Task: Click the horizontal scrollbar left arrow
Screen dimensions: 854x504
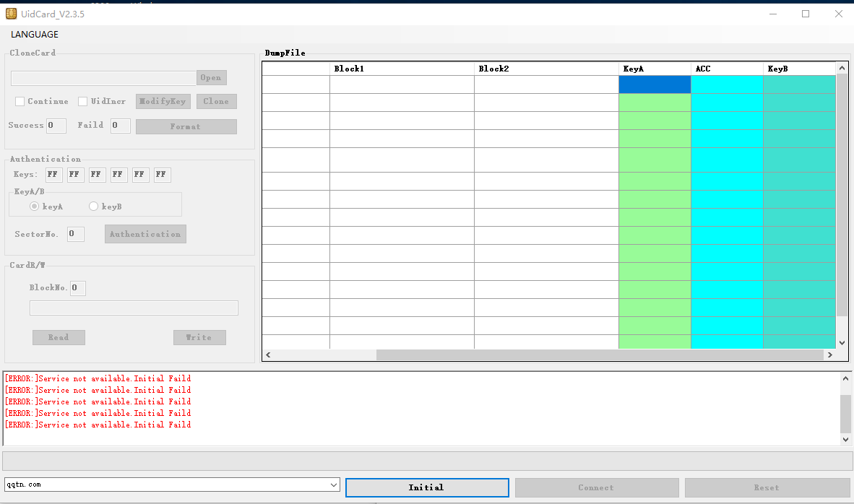Action: tap(268, 355)
